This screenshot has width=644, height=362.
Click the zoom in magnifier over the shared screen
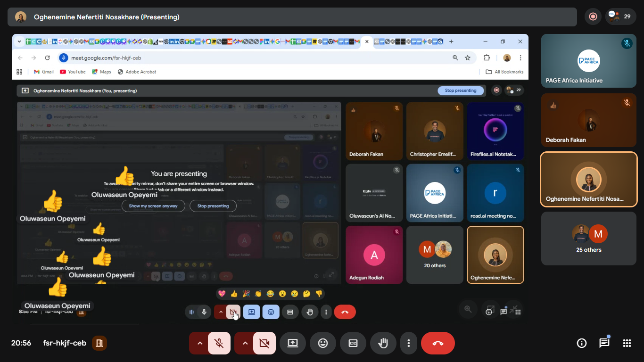(468, 309)
